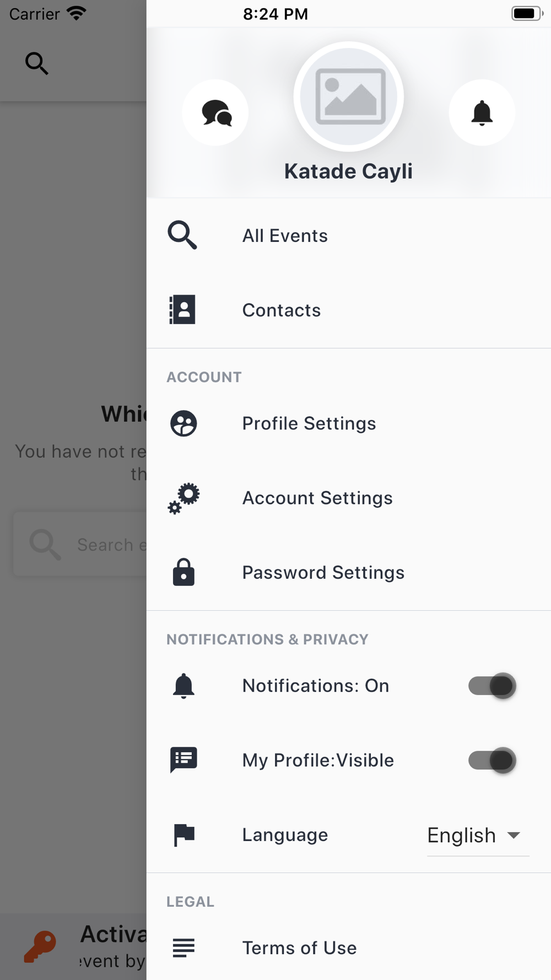
Task: Click the Password Settings lock icon
Action: click(x=183, y=573)
